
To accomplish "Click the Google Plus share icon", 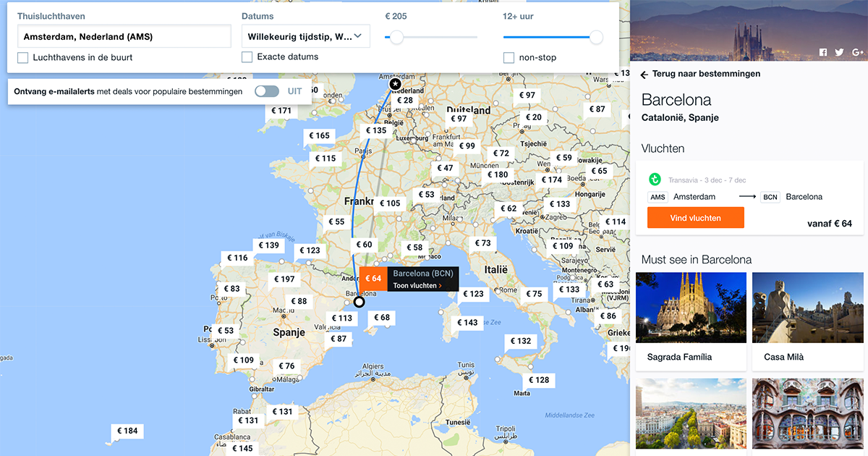I will click(x=858, y=52).
